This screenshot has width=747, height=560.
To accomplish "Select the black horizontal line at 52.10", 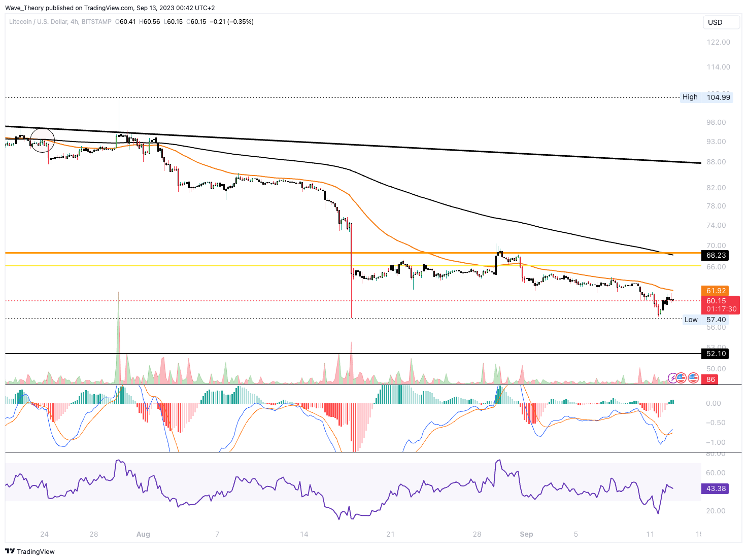I will [353, 354].
